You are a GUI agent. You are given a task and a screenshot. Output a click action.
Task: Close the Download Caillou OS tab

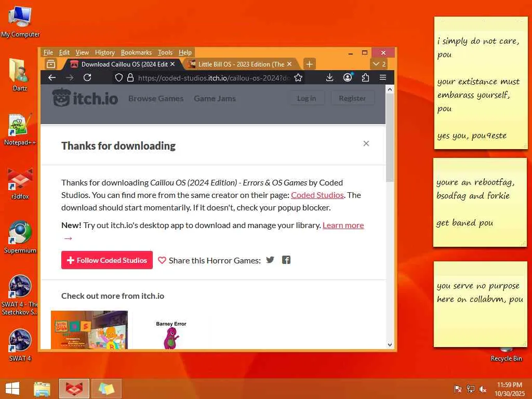[172, 64]
